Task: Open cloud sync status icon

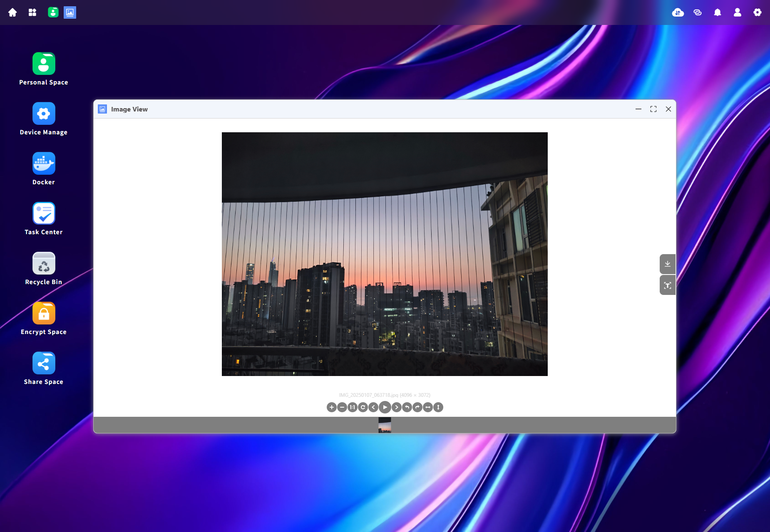Action: pyautogui.click(x=678, y=12)
